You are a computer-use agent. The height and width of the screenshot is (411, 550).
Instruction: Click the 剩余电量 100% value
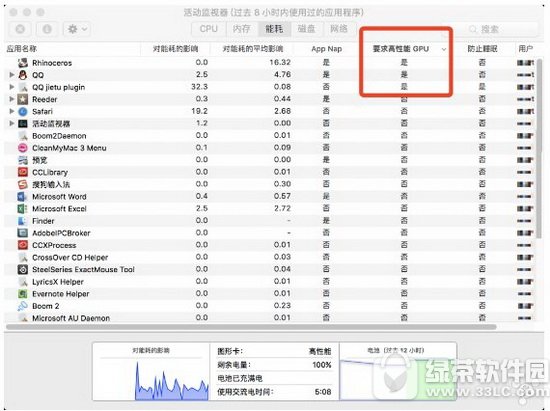point(322,365)
